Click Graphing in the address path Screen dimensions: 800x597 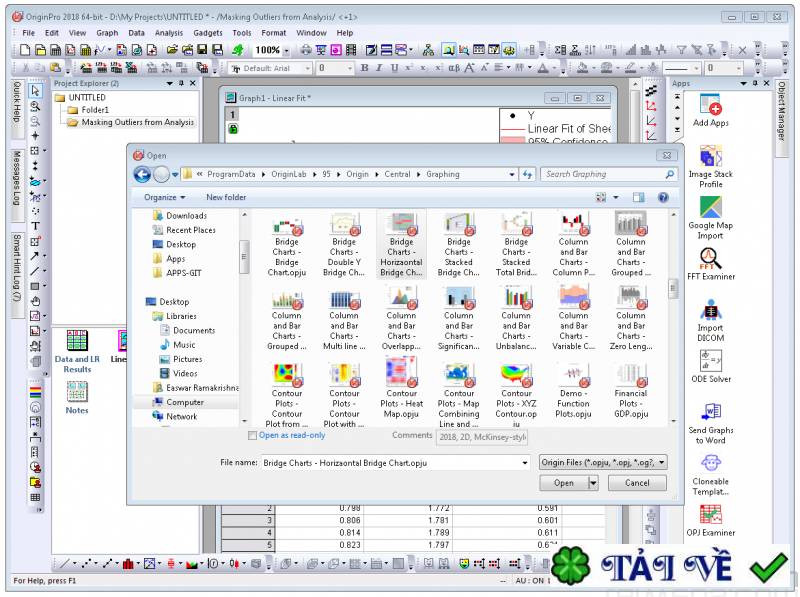[x=443, y=175]
